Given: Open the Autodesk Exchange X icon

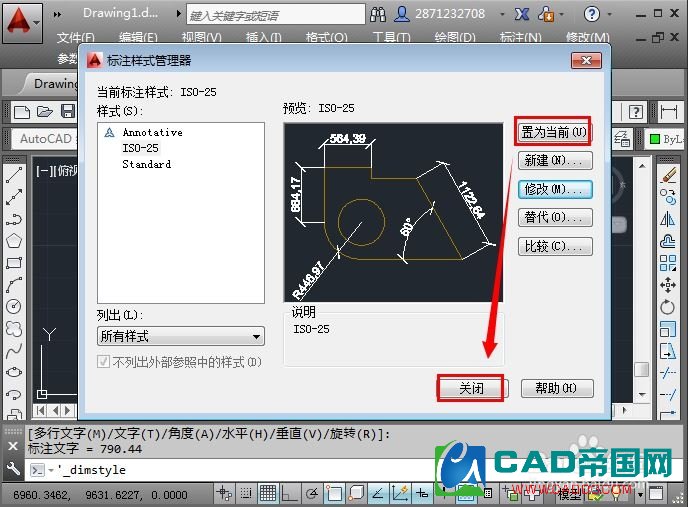Looking at the screenshot, I should [521, 14].
